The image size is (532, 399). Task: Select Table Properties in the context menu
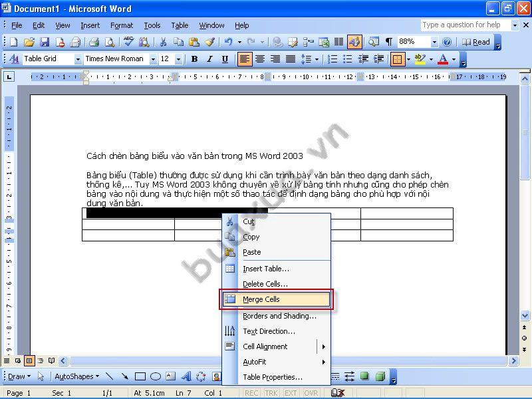[x=276, y=377]
